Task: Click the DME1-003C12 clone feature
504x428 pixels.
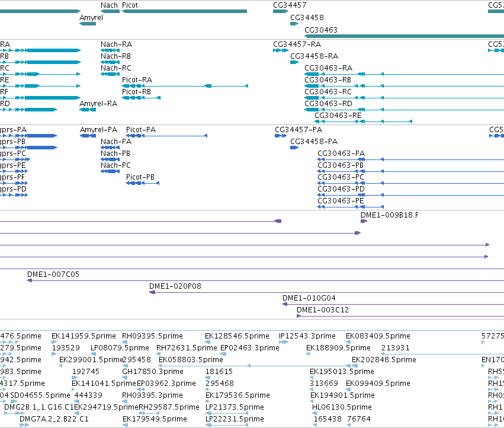Action: pyautogui.click(x=400, y=316)
